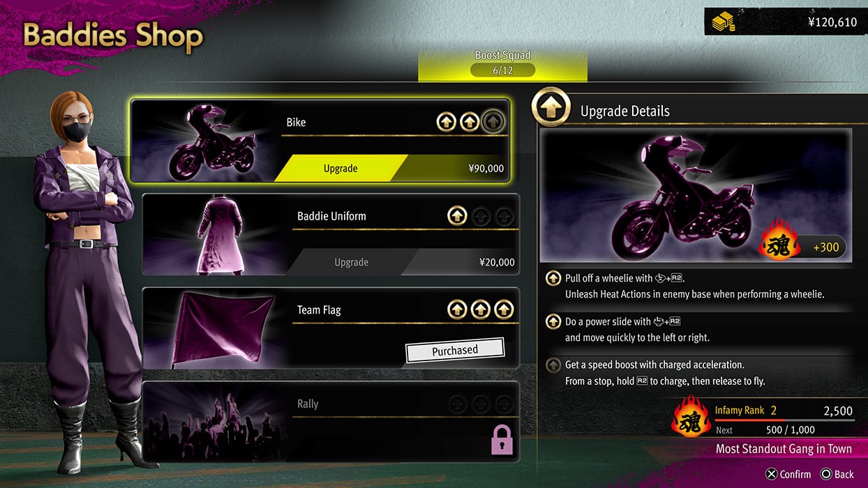Screen dimensions: 868x488
Task: Click the Team Flag's third gold arrow
Action: 504,310
